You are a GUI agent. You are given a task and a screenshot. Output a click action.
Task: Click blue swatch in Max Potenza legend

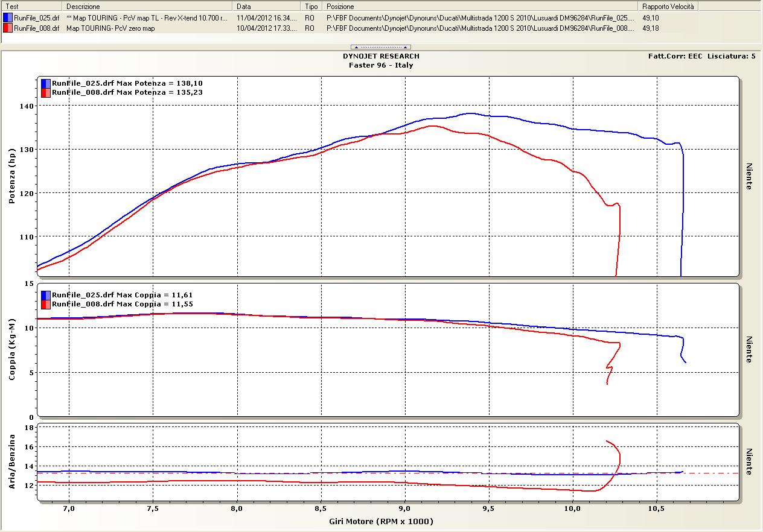46,83
